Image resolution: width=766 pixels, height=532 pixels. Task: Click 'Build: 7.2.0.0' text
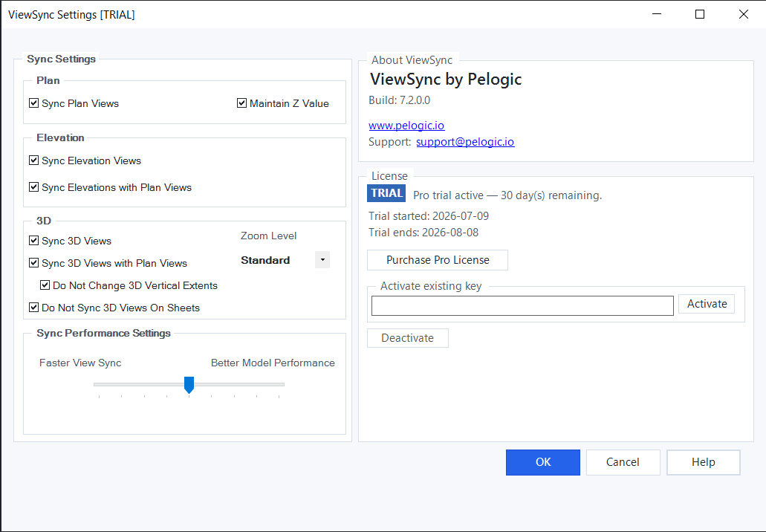click(x=400, y=100)
